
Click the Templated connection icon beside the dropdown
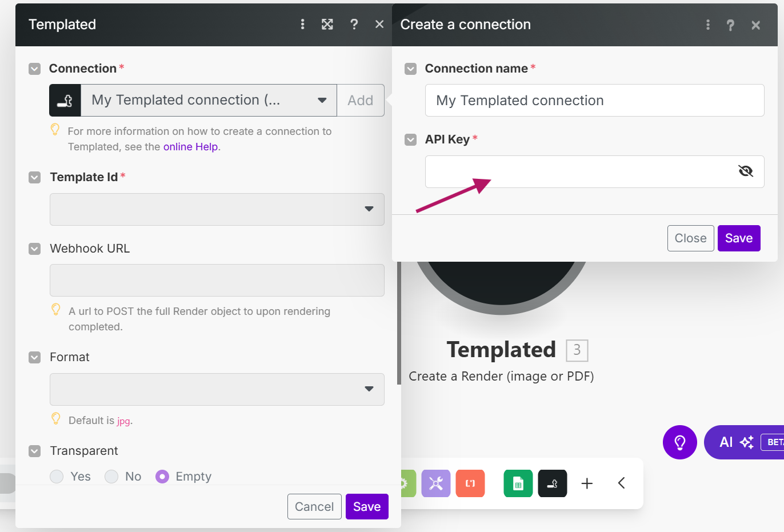click(65, 101)
